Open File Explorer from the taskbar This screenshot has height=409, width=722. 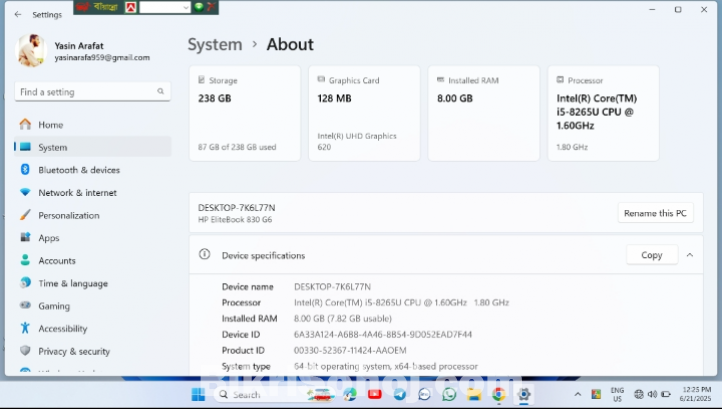point(474,394)
